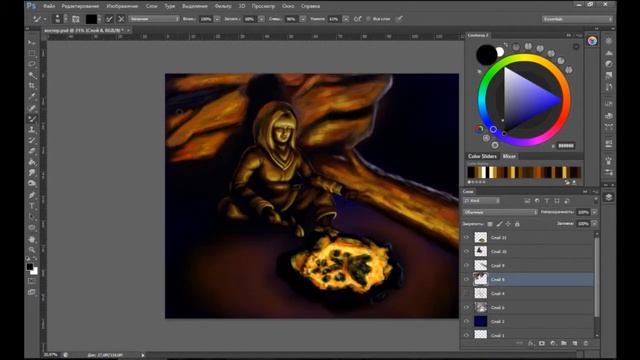Show hidden layer Слой 4
Image resolution: width=640 pixels, height=360 pixels.
click(x=467, y=293)
